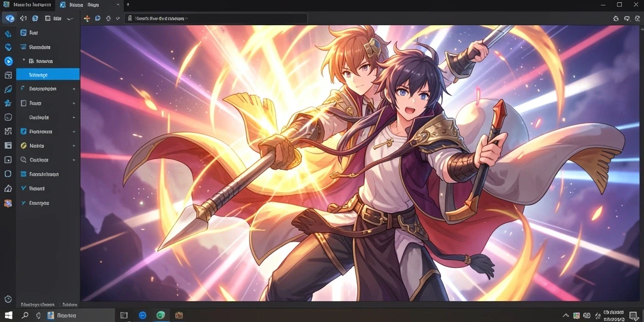Expand the row with the outlined rectangle icon

(x=74, y=103)
